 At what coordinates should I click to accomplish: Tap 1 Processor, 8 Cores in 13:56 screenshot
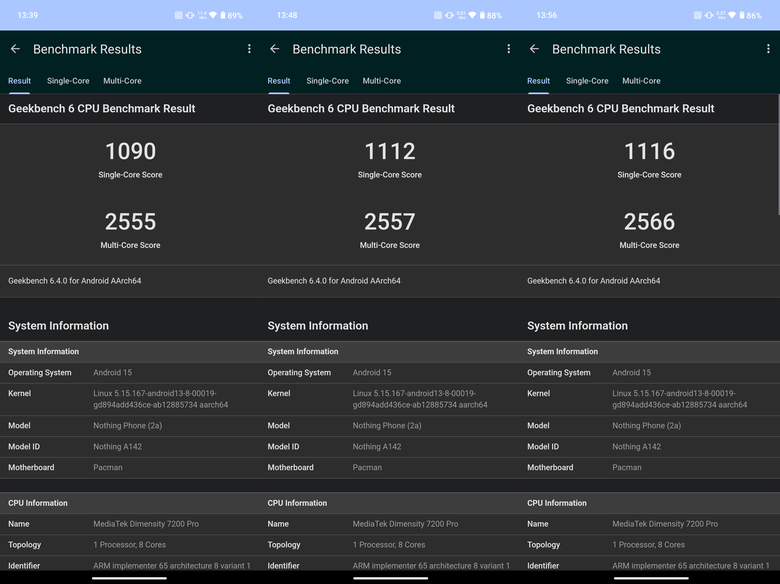tap(649, 545)
